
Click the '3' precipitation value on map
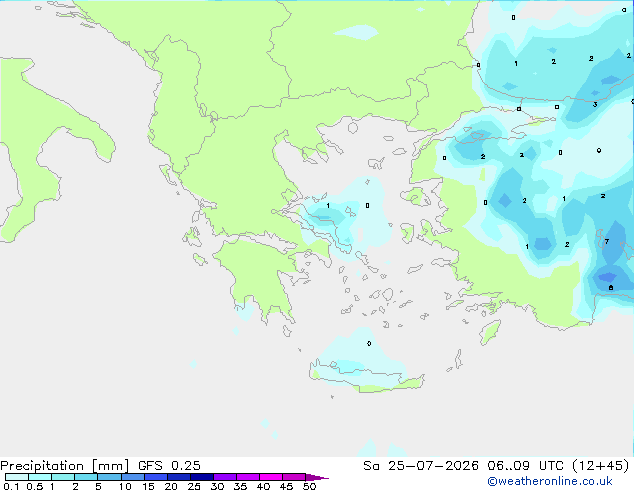coord(595,105)
